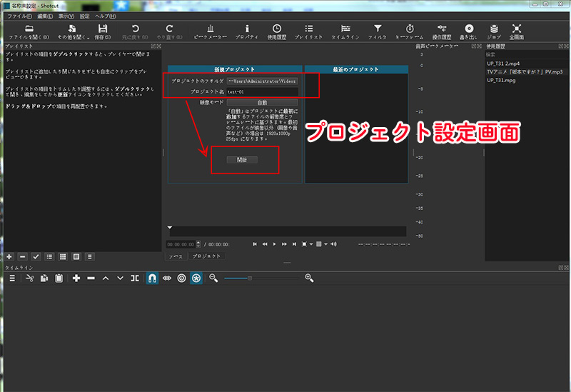The height and width of the screenshot is (392, 571).
Task: Zoom in the timeline magnifier
Action: coord(309,278)
